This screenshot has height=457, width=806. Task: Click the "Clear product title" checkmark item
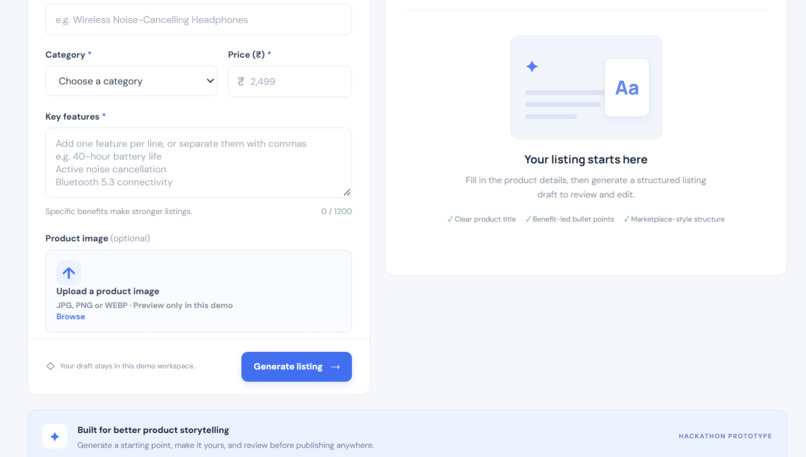click(481, 219)
